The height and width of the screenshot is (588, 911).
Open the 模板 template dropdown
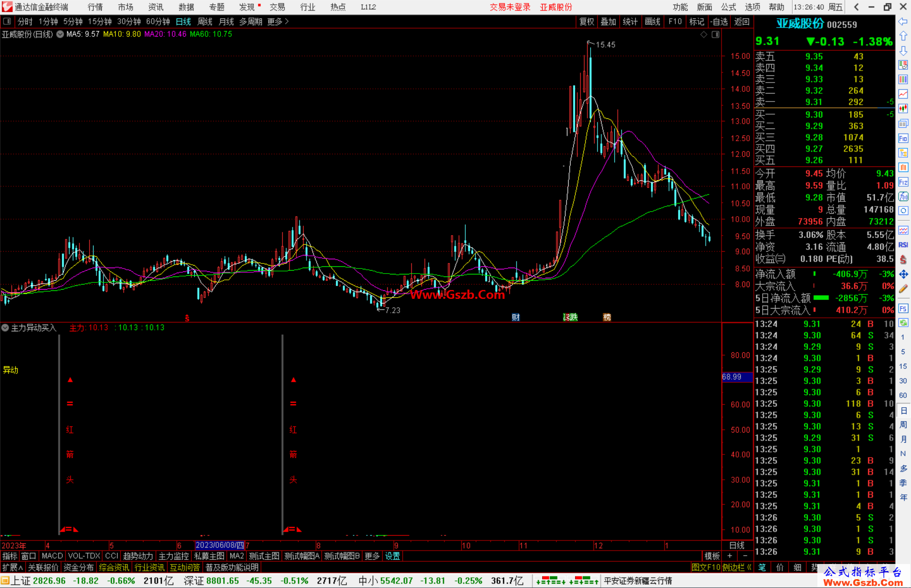712,556
